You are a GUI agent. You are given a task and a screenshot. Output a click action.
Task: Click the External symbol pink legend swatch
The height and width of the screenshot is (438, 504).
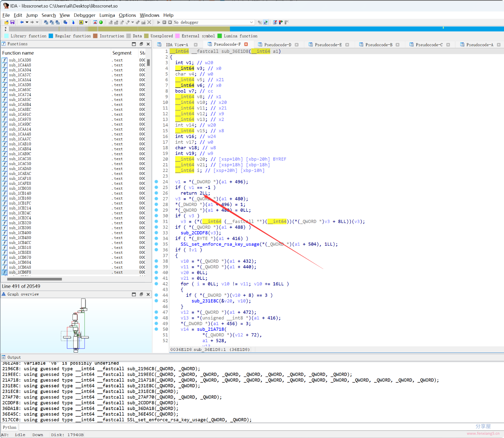[178, 36]
